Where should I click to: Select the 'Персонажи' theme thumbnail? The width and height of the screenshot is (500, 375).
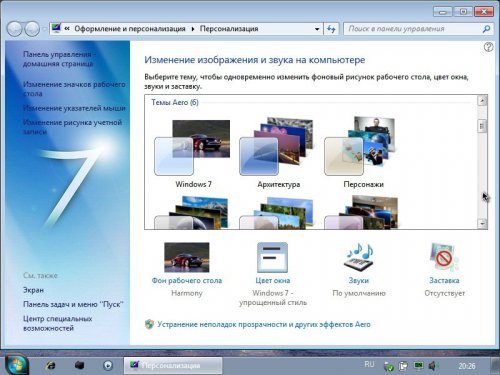pyautogui.click(x=361, y=146)
